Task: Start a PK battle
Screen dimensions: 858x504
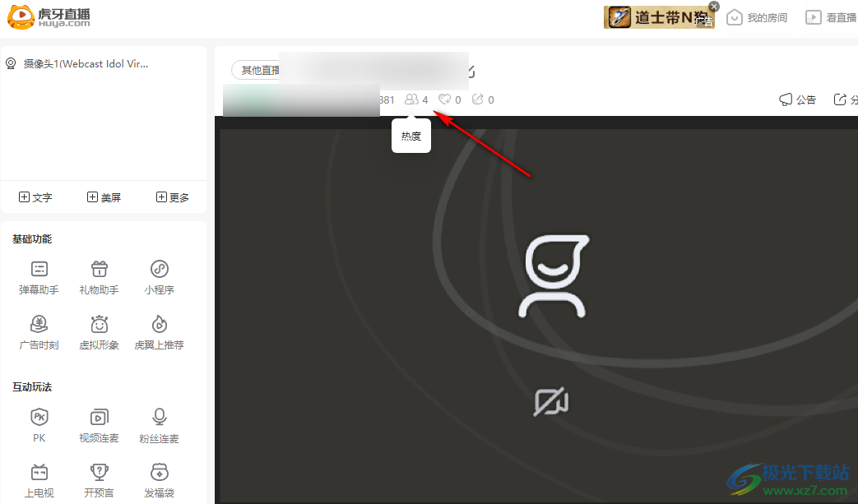Action: click(39, 426)
